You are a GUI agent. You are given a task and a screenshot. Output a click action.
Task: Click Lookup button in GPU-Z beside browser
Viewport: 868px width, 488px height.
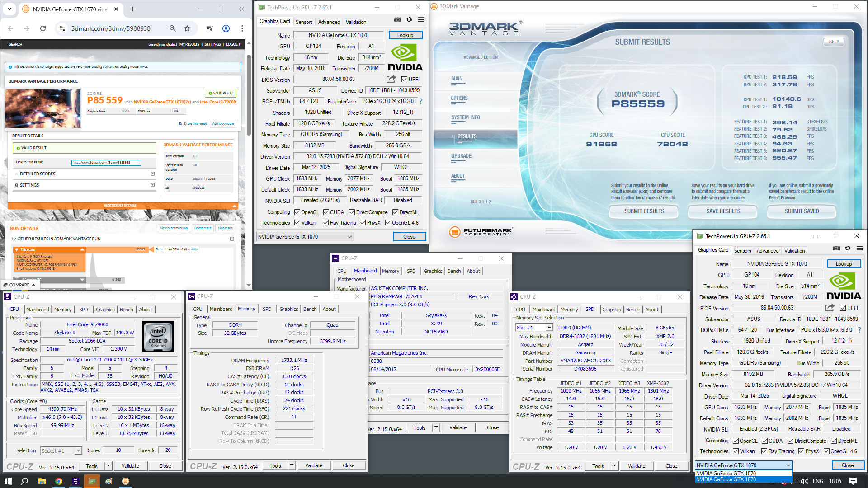pos(405,35)
